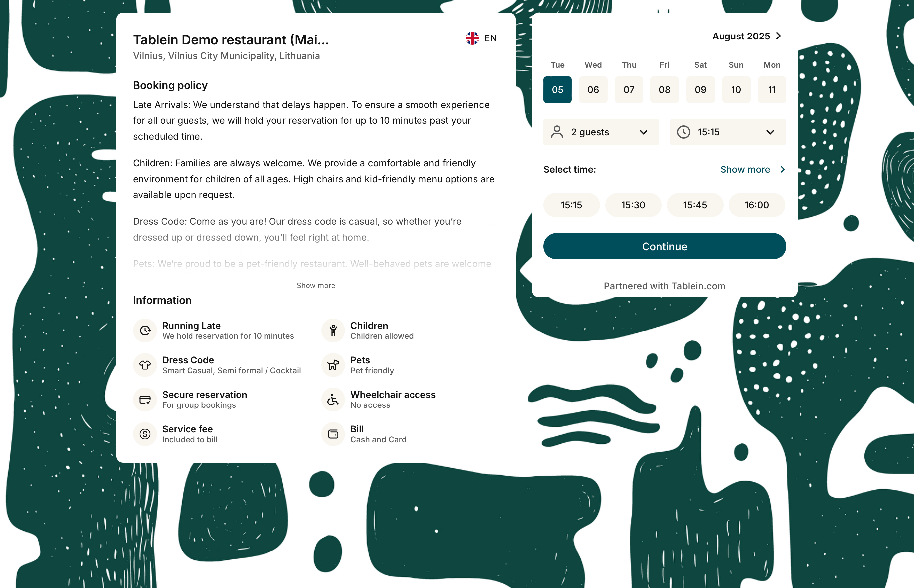914x588 pixels.
Task: Select the 15:45 time slot
Action: pyautogui.click(x=695, y=205)
